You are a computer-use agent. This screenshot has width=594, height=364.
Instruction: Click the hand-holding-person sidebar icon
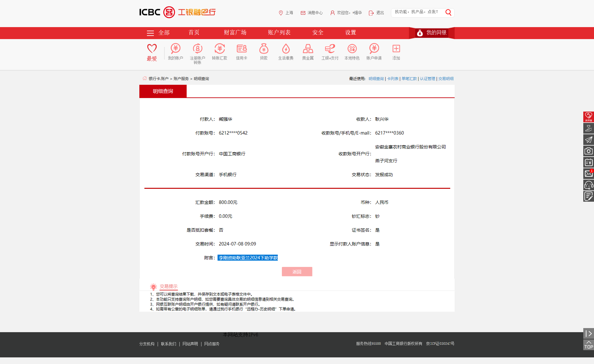pos(588,128)
